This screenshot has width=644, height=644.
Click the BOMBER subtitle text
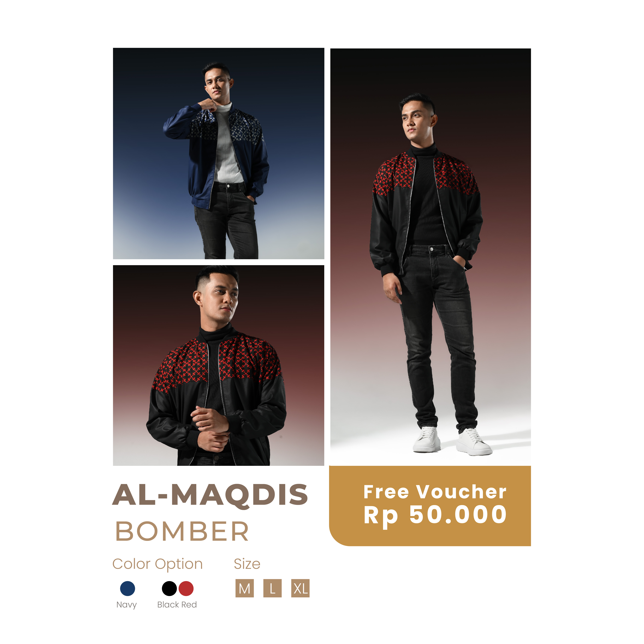[182, 531]
